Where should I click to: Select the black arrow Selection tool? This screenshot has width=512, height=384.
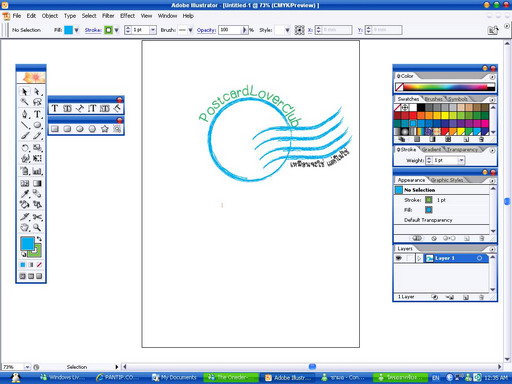24,91
